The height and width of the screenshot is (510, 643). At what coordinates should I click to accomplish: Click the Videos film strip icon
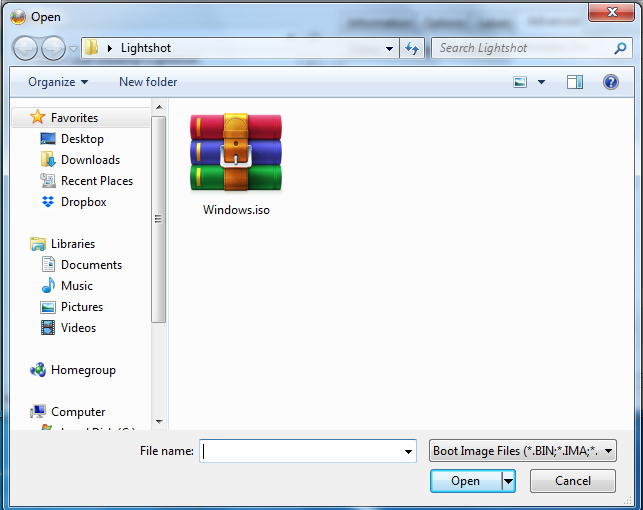coord(48,328)
